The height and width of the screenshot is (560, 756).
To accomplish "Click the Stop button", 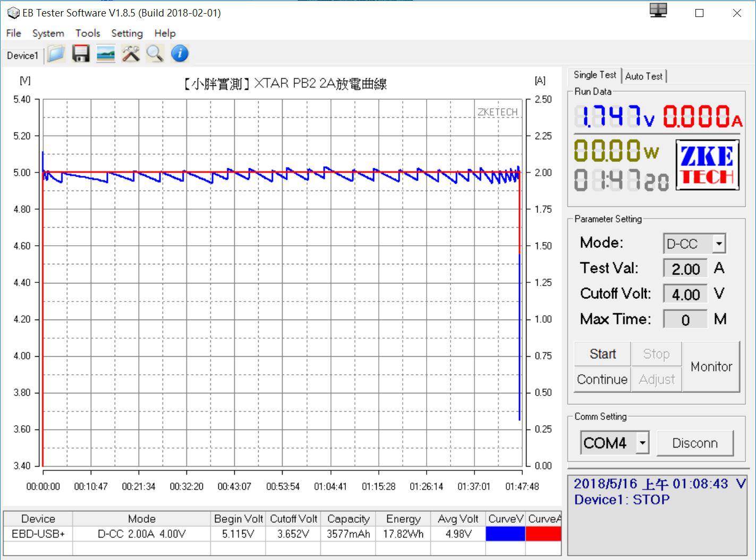I will click(656, 354).
